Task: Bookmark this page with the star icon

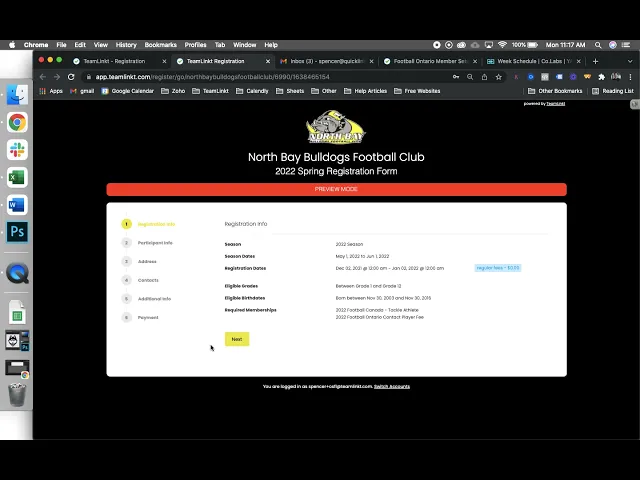Action: coord(498,77)
